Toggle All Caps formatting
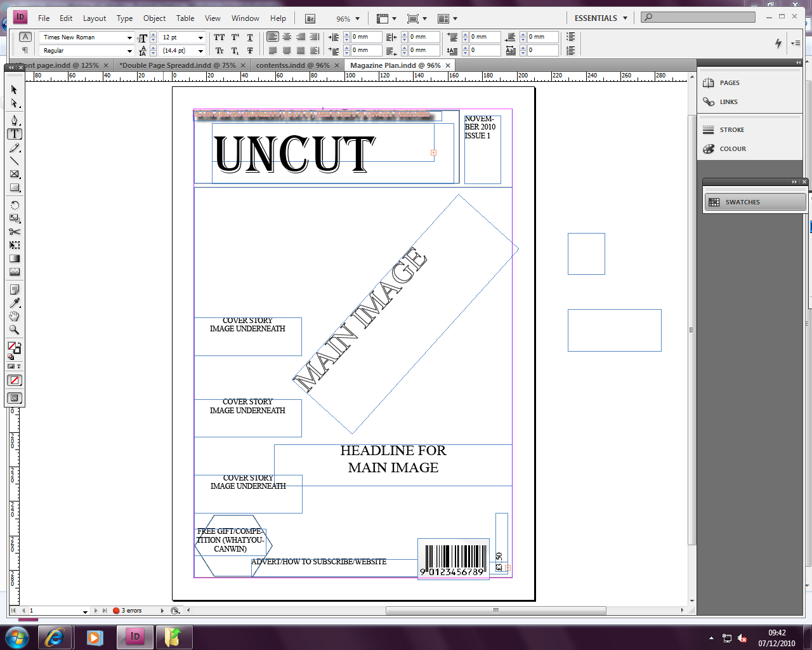Screen dimensions: 812x650 coord(219,37)
